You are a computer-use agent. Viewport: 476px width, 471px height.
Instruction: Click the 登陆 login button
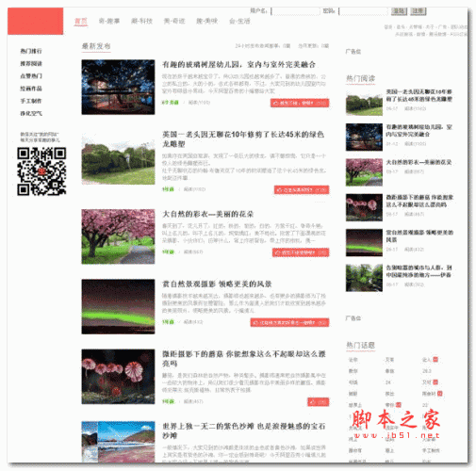pyautogui.click(x=399, y=11)
